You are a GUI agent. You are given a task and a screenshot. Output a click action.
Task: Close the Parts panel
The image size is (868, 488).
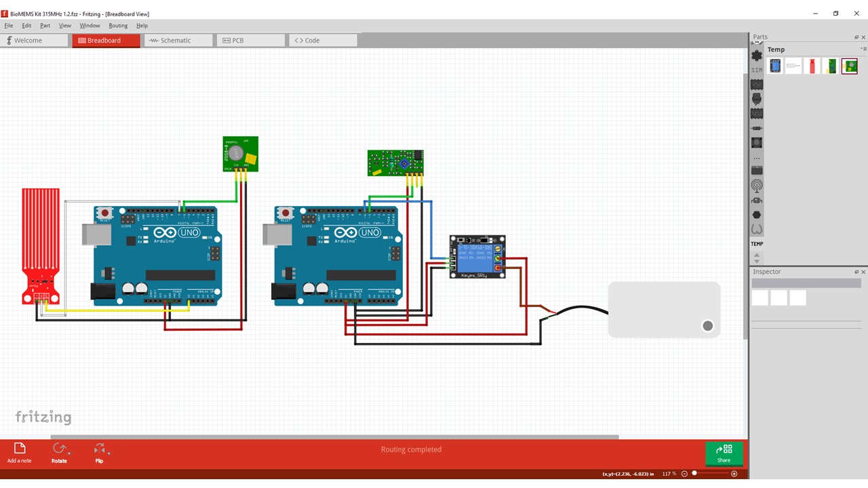pos(863,37)
